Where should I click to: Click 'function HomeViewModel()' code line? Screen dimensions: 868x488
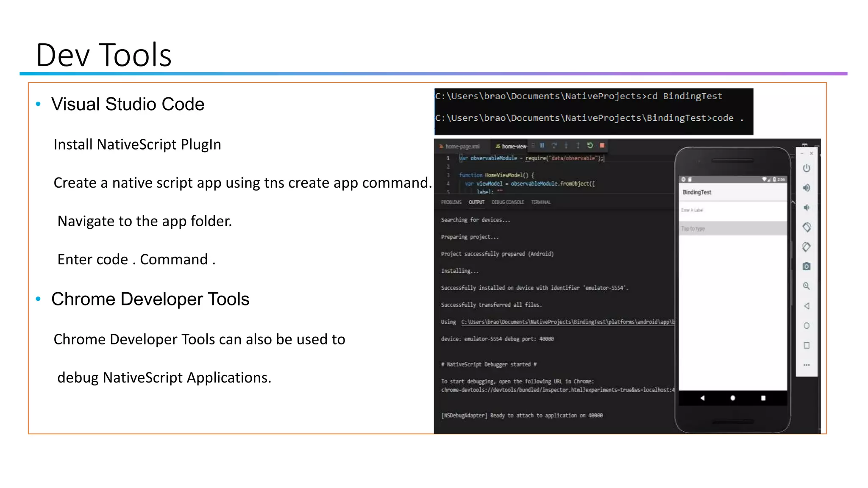click(497, 175)
